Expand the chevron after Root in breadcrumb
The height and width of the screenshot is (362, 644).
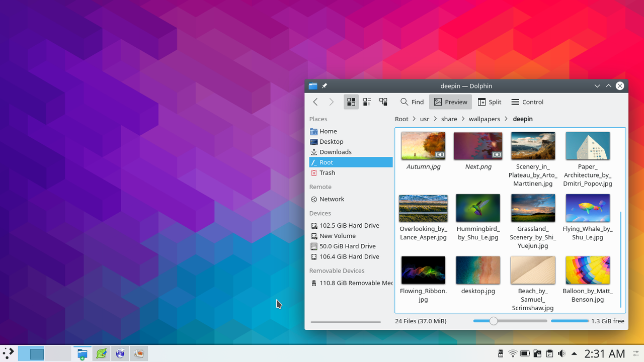click(x=414, y=119)
